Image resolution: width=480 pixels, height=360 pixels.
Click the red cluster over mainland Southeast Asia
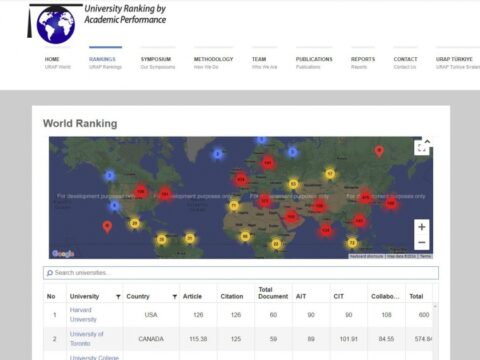[359, 221]
